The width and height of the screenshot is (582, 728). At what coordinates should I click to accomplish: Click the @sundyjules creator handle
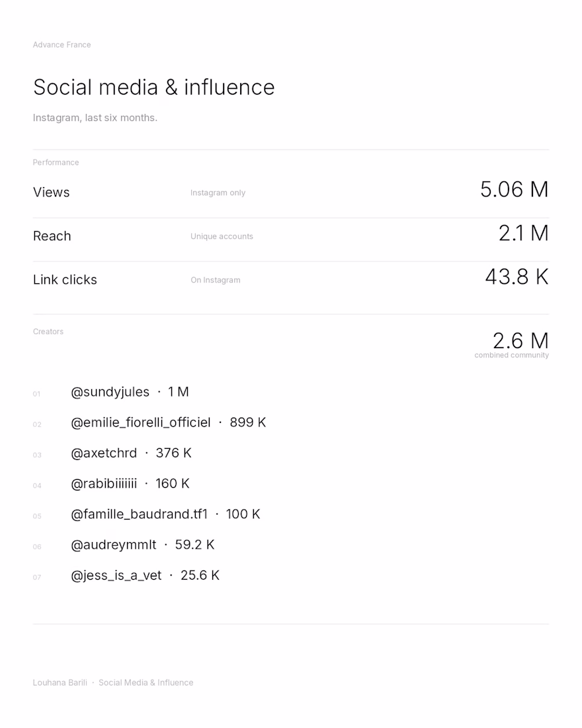110,392
